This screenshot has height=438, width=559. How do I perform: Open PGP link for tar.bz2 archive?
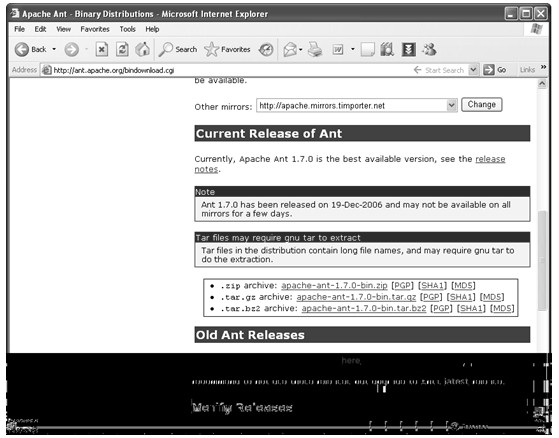[x=441, y=309]
